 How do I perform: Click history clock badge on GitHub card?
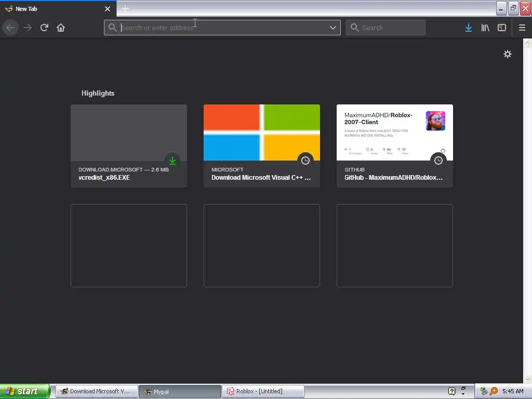(438, 161)
